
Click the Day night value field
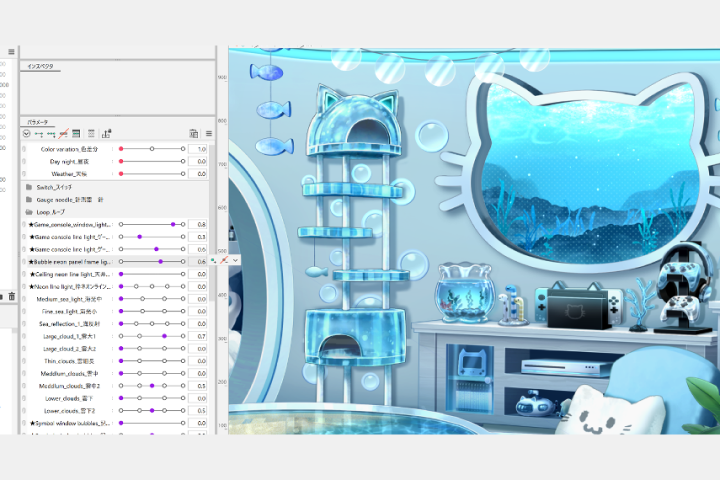198,161
